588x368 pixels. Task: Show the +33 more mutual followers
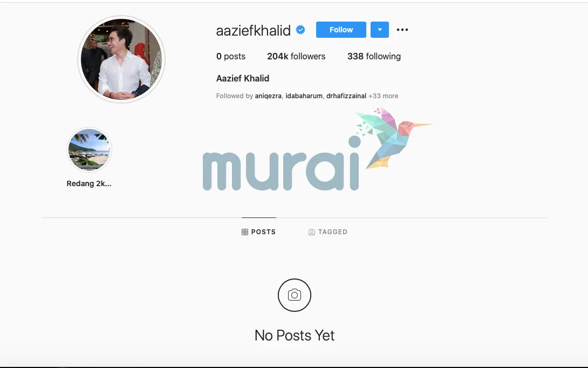[383, 96]
